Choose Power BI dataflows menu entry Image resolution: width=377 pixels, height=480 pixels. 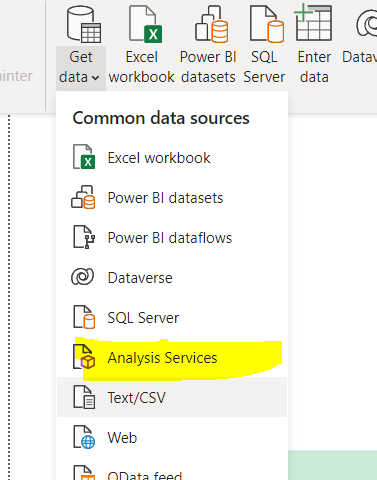(x=172, y=238)
